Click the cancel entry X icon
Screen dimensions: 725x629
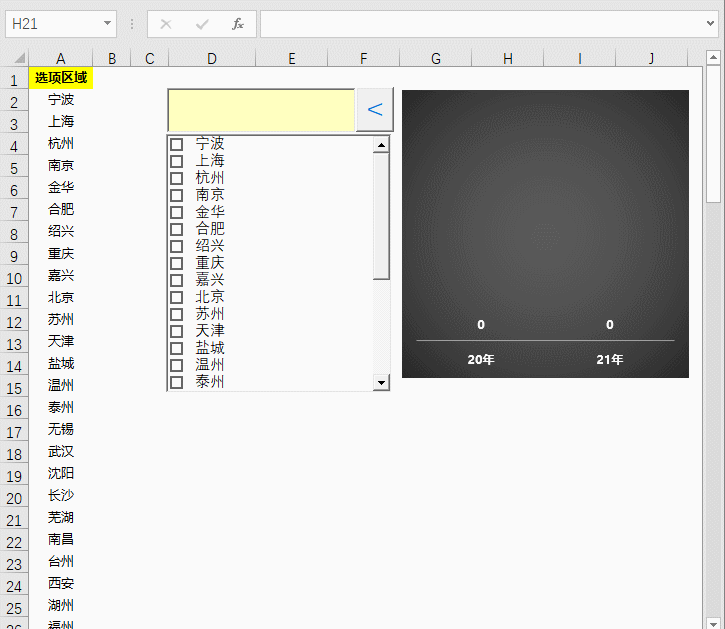(166, 24)
